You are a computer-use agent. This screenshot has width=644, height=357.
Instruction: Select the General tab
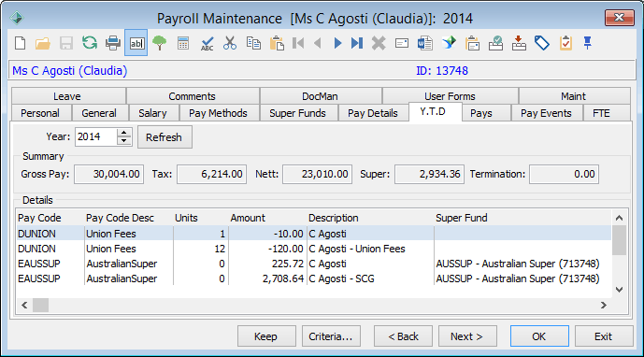(100, 113)
